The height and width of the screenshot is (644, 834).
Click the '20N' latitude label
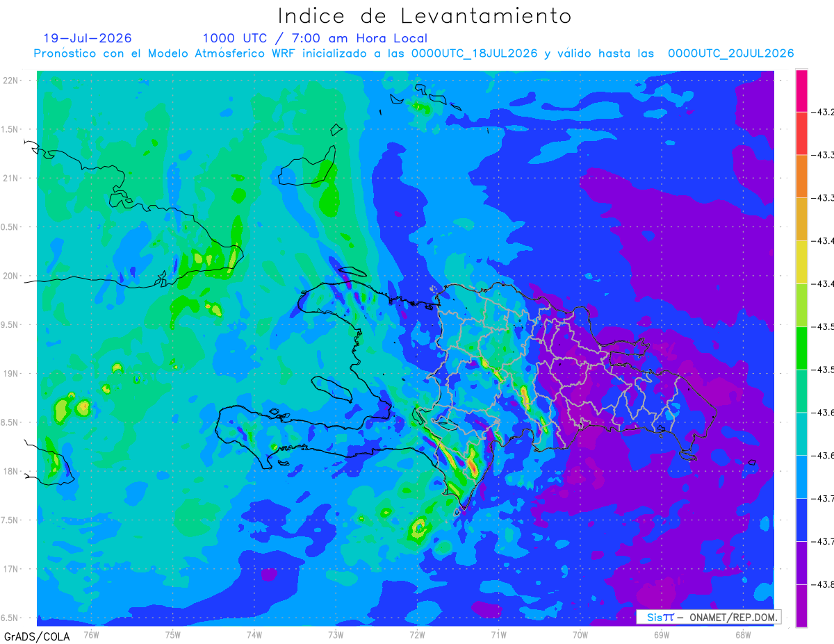point(12,276)
